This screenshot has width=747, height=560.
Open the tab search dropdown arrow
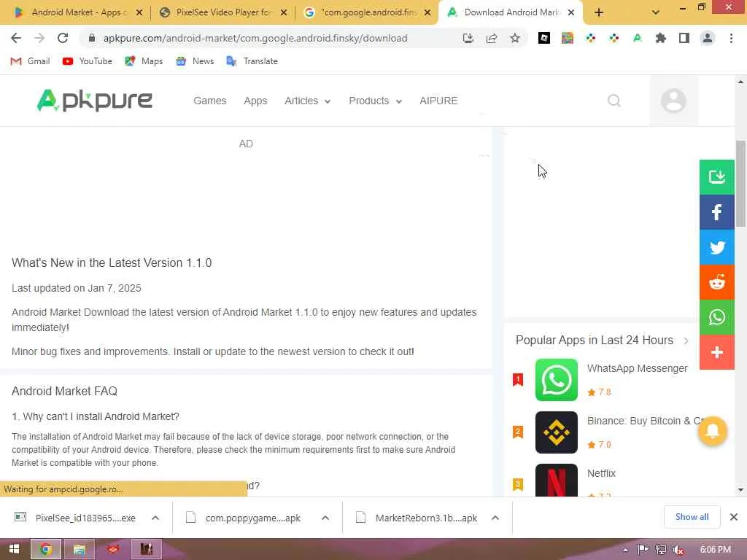656,12
